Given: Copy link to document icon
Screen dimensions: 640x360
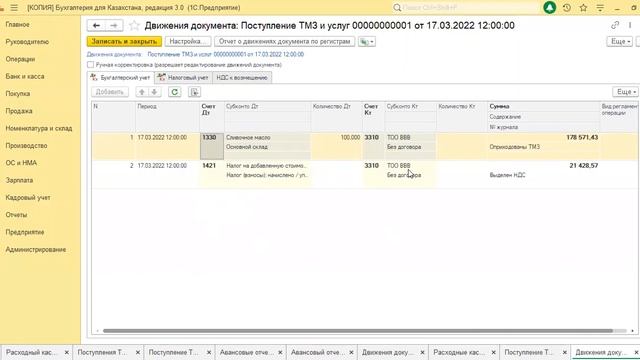Looking at the screenshot, I should pos(615,25).
